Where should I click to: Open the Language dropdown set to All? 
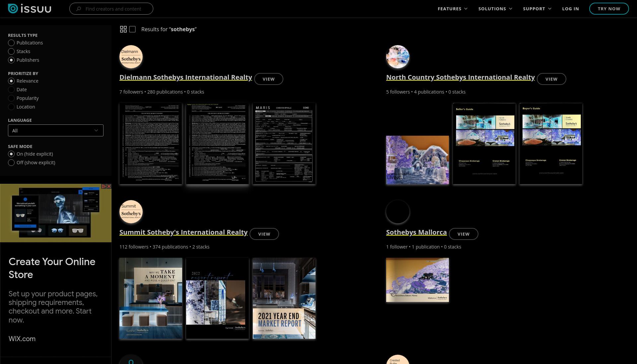[x=56, y=130]
